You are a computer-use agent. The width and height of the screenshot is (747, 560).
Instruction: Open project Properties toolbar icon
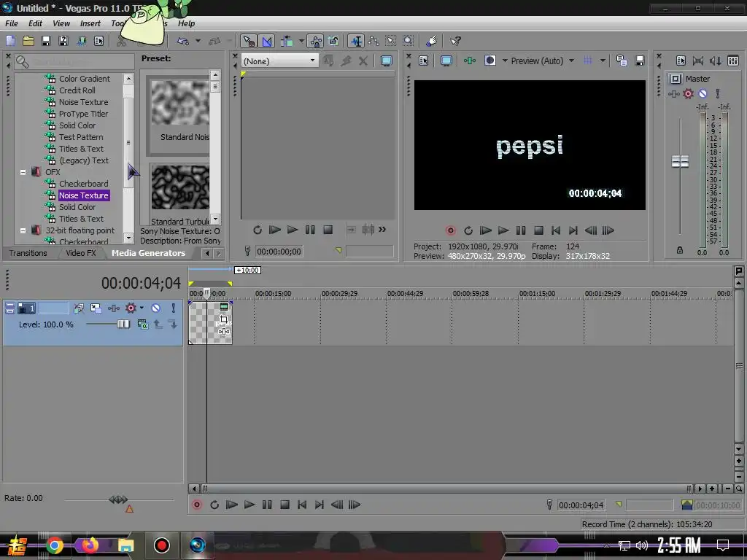click(x=98, y=41)
